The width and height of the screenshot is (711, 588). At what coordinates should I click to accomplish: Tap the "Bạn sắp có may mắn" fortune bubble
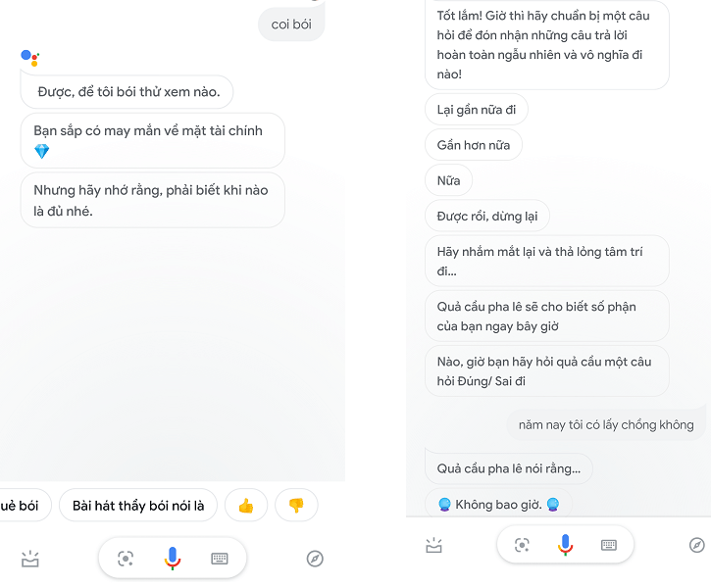click(152, 140)
